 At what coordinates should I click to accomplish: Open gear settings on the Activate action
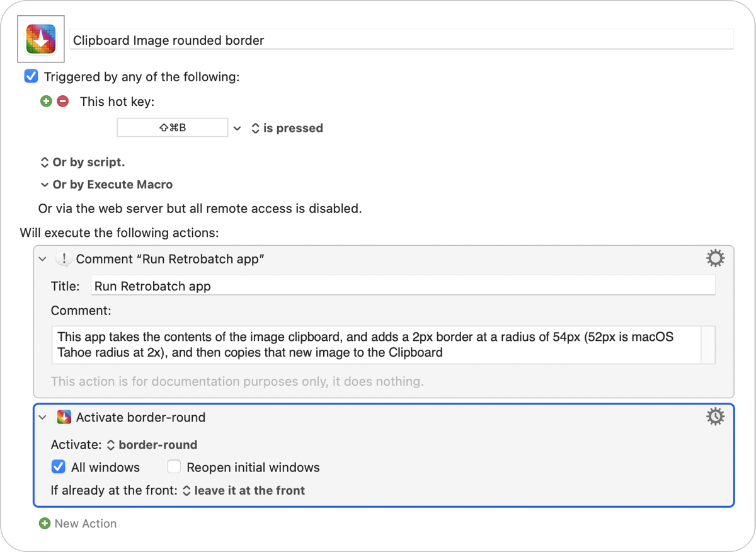coord(716,417)
